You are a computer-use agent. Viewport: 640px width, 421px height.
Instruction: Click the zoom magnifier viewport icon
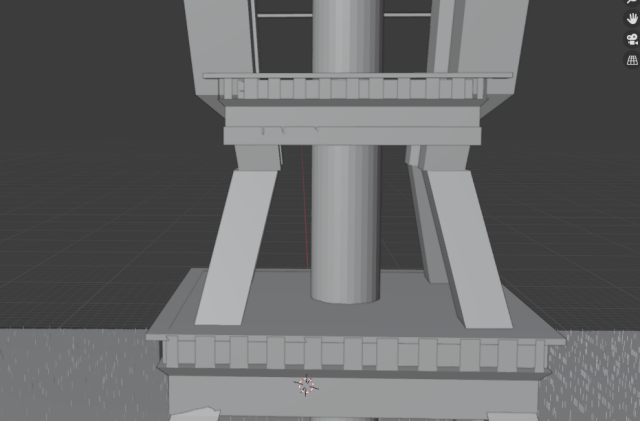pyautogui.click(x=632, y=3)
